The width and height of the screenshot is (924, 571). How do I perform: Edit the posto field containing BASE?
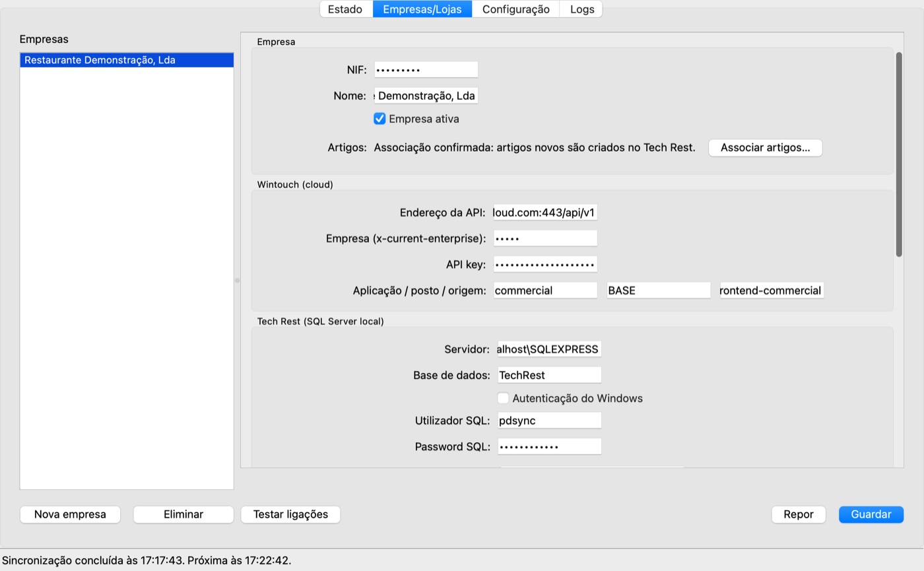coord(659,290)
